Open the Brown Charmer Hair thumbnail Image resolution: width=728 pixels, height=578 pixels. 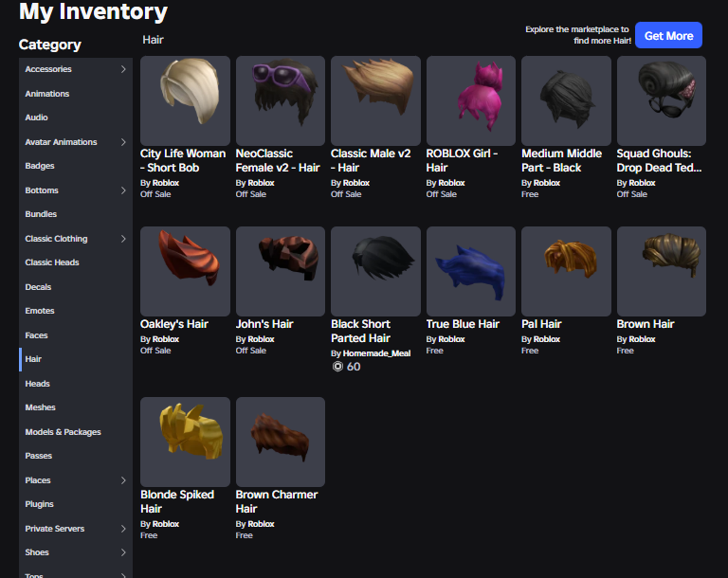281,442
